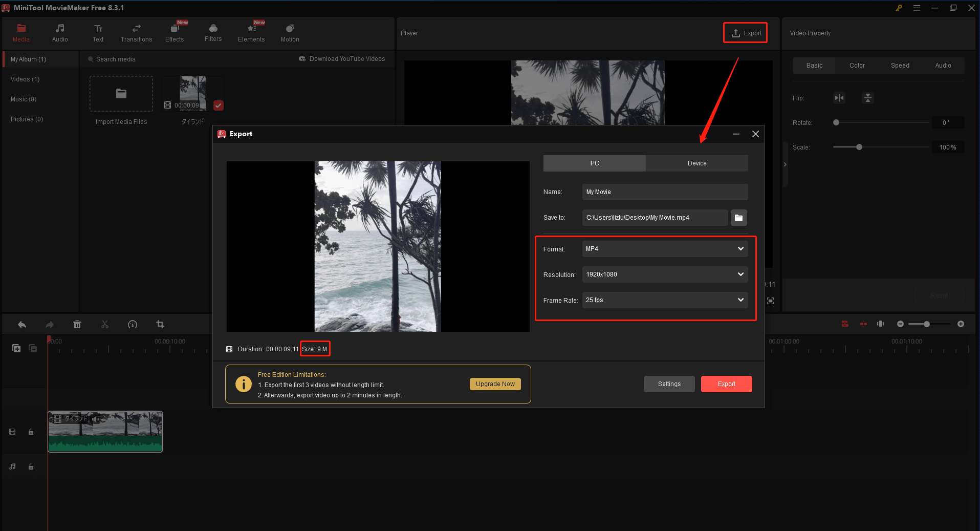Click the vertical flip icon
980x531 pixels.
click(867, 98)
